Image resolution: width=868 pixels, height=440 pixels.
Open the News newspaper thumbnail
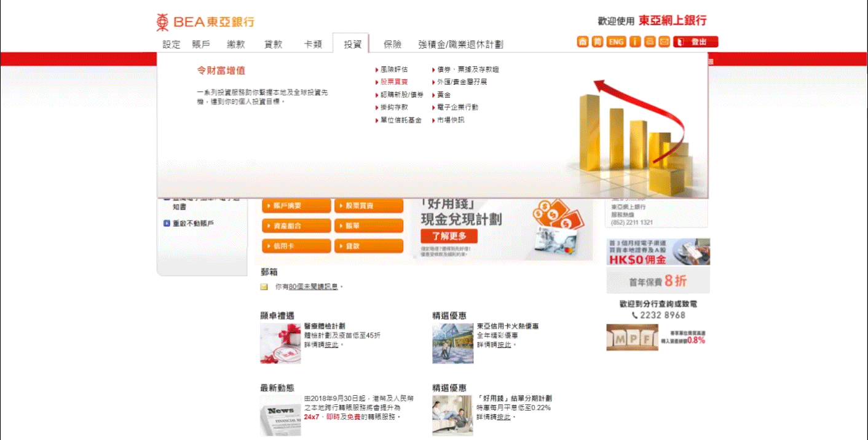click(x=280, y=415)
